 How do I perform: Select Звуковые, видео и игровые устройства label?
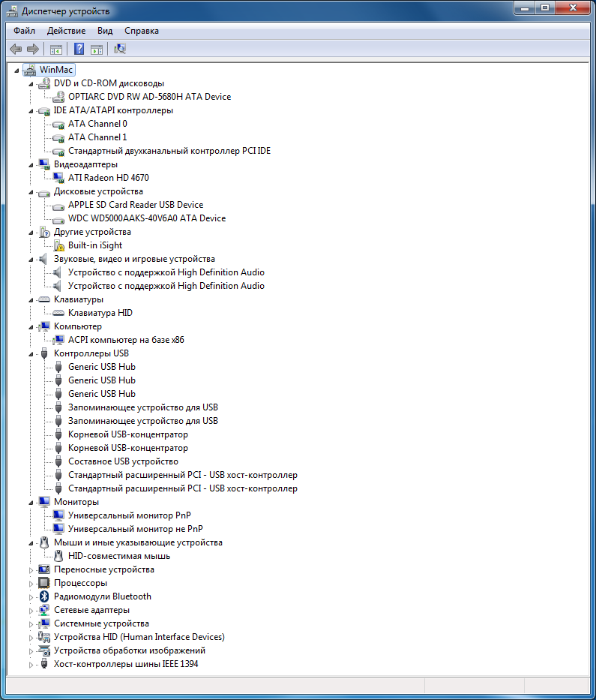(134, 259)
